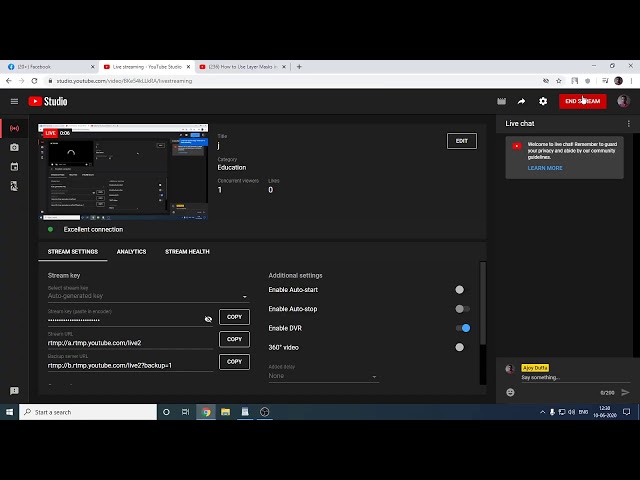The width and height of the screenshot is (640, 480).
Task: Click the volume icon in system tray
Action: coord(572,412)
